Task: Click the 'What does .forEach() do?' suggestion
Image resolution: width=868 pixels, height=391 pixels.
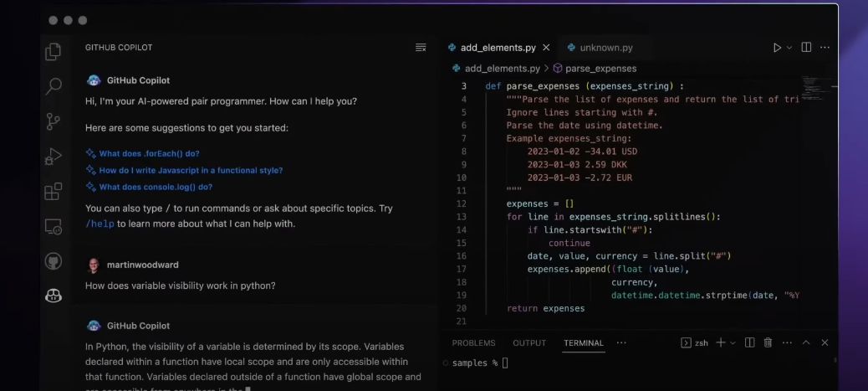Action: click(149, 153)
